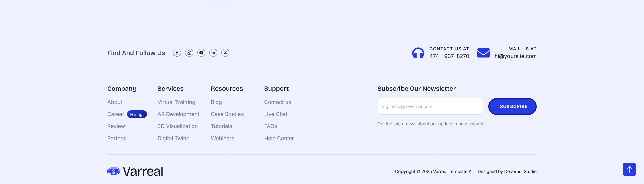This screenshot has width=644, height=184.
Task: Visit the Help Center link
Action: (279, 138)
